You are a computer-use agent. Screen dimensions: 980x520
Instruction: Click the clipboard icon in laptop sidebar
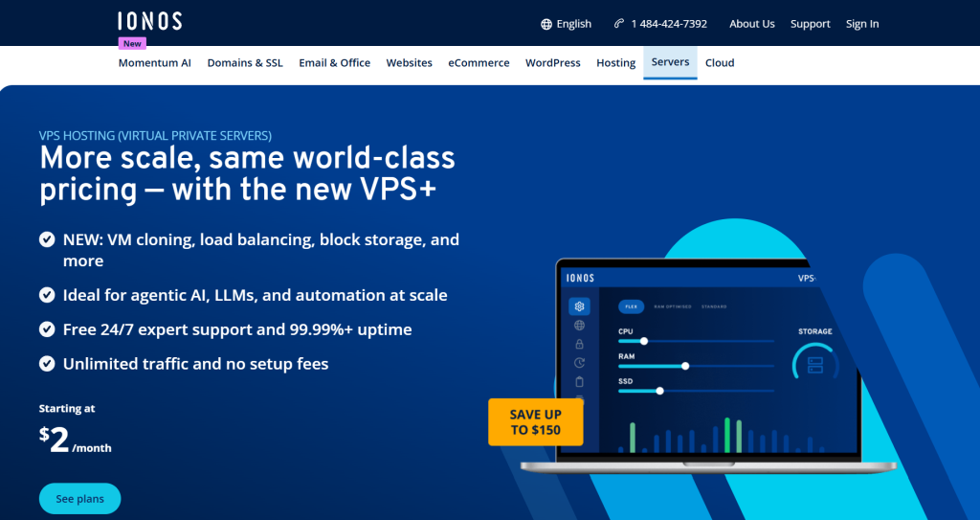pos(579,382)
